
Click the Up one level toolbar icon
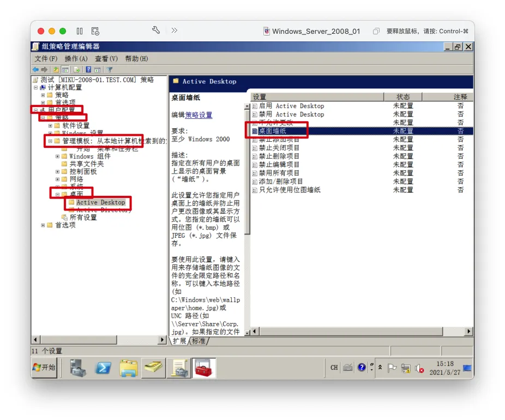56,70
